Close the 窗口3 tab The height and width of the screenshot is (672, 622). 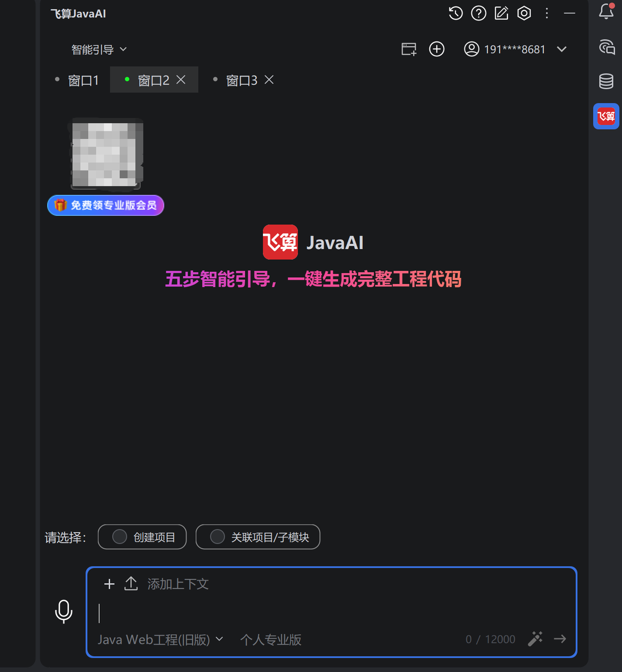tap(269, 80)
